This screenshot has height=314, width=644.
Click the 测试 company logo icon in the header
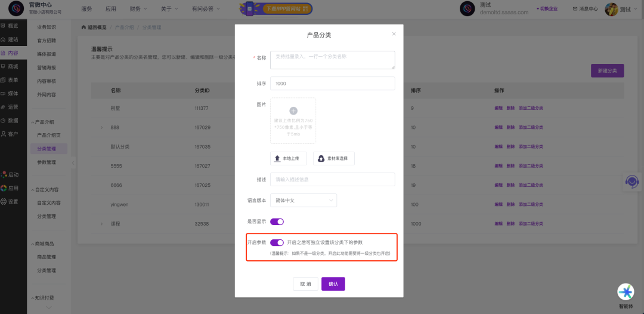(x=467, y=8)
